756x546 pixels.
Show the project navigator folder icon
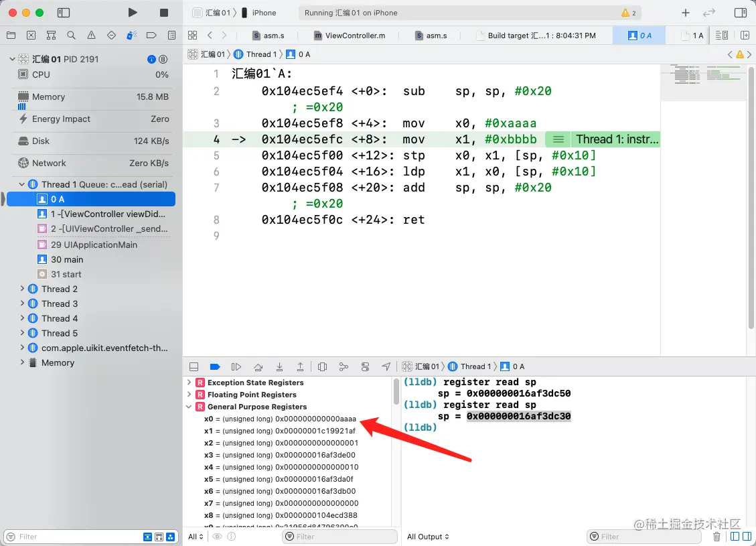pyautogui.click(x=11, y=36)
